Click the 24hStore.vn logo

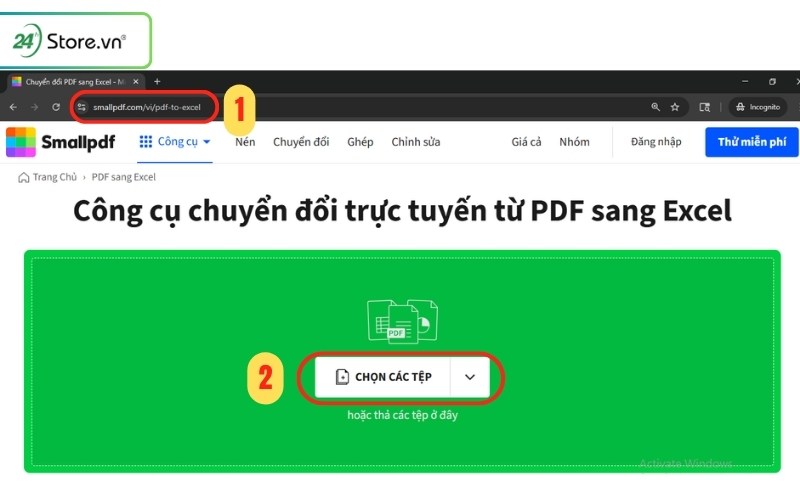[x=69, y=41]
